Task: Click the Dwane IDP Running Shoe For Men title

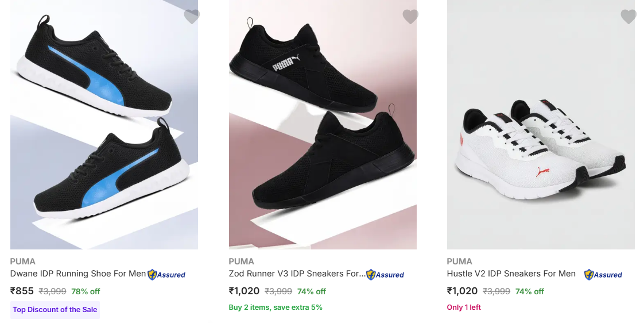Action: point(78,274)
